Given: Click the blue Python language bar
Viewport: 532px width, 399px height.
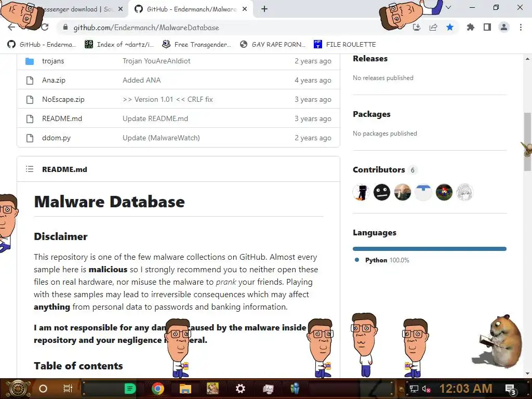Looking at the screenshot, I should click(430, 249).
